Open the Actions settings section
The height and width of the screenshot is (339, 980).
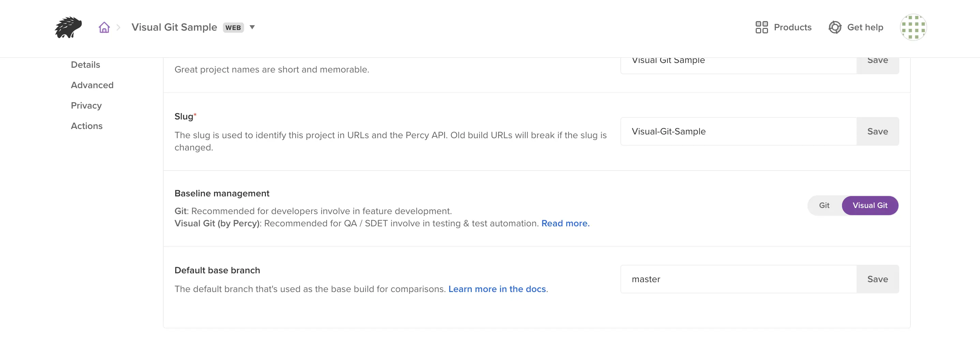tap(86, 126)
